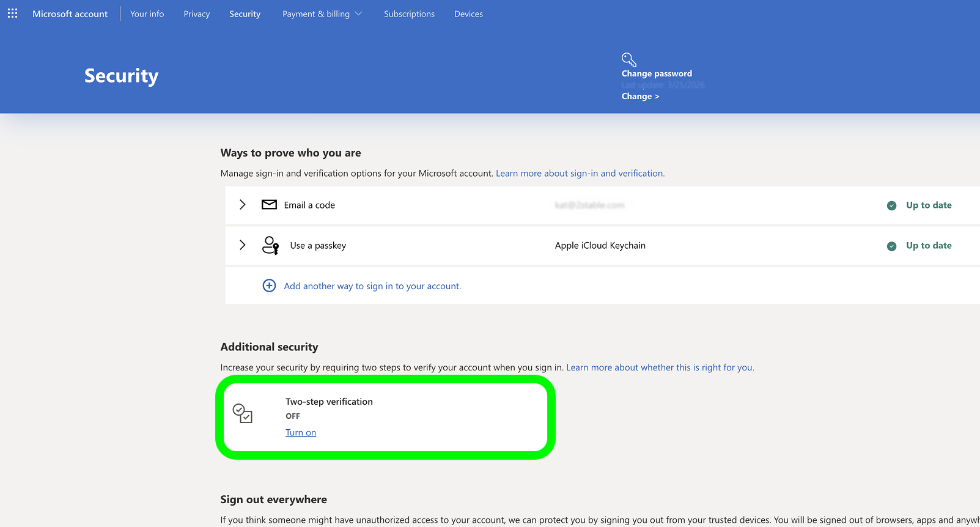Click the envelope icon for Email a code
Viewport: 980px width, 527px height.
269,205
